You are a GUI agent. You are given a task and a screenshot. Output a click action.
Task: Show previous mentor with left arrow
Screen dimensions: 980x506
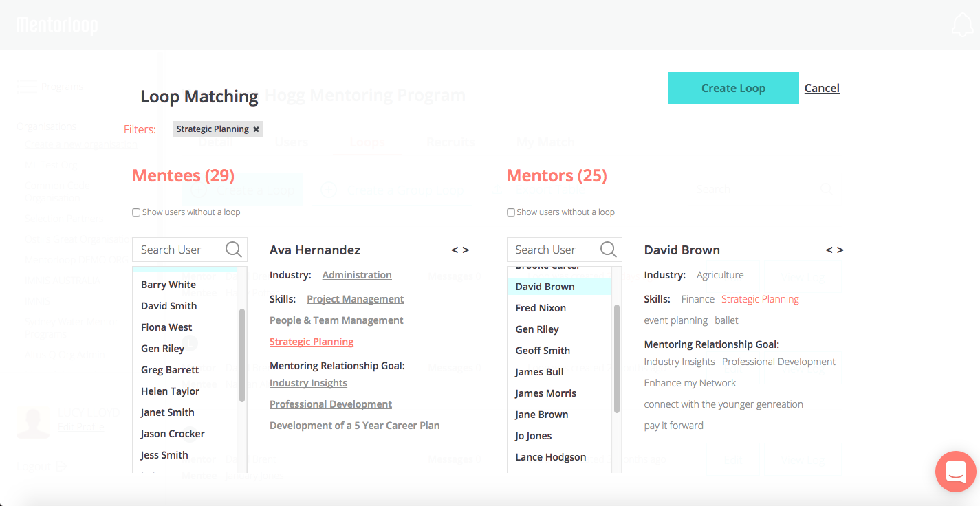829,250
